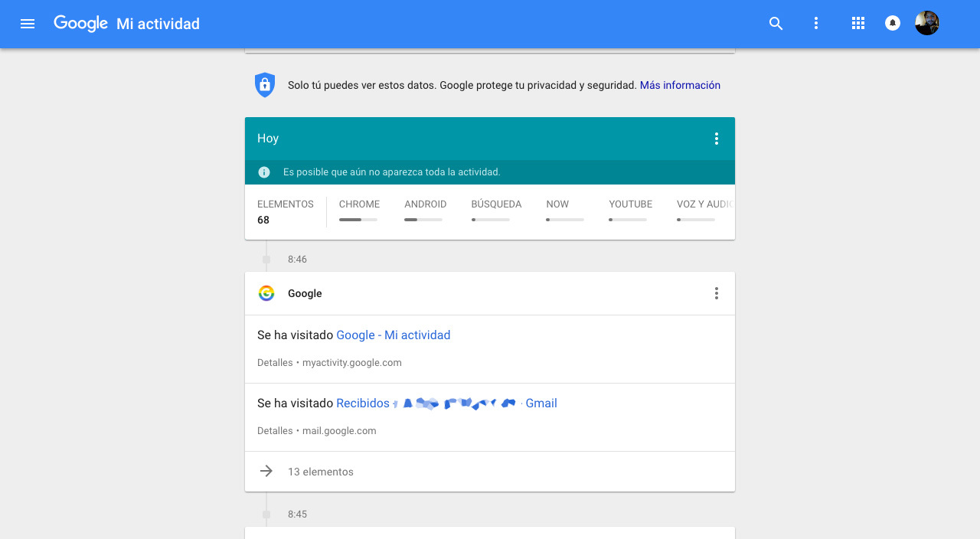This screenshot has width=980, height=539.
Task: Open the account profile picture
Action: point(927,24)
